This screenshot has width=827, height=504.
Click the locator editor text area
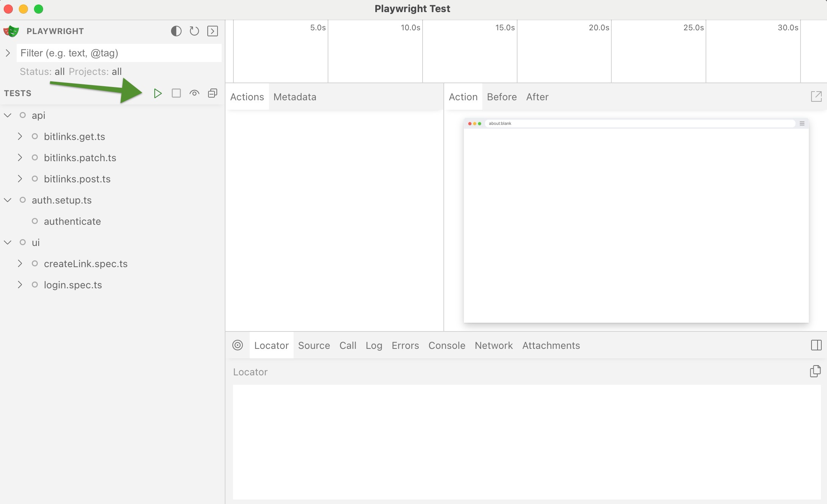[527, 442]
